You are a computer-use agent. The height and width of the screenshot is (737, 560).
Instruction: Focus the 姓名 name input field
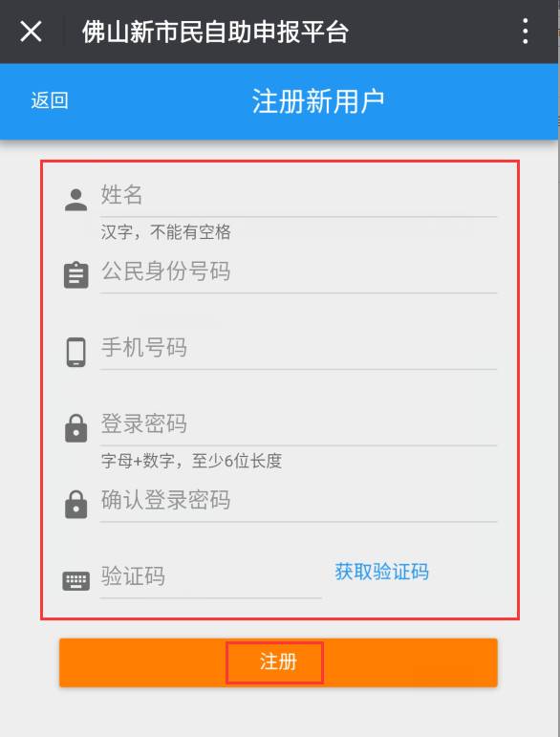(298, 197)
